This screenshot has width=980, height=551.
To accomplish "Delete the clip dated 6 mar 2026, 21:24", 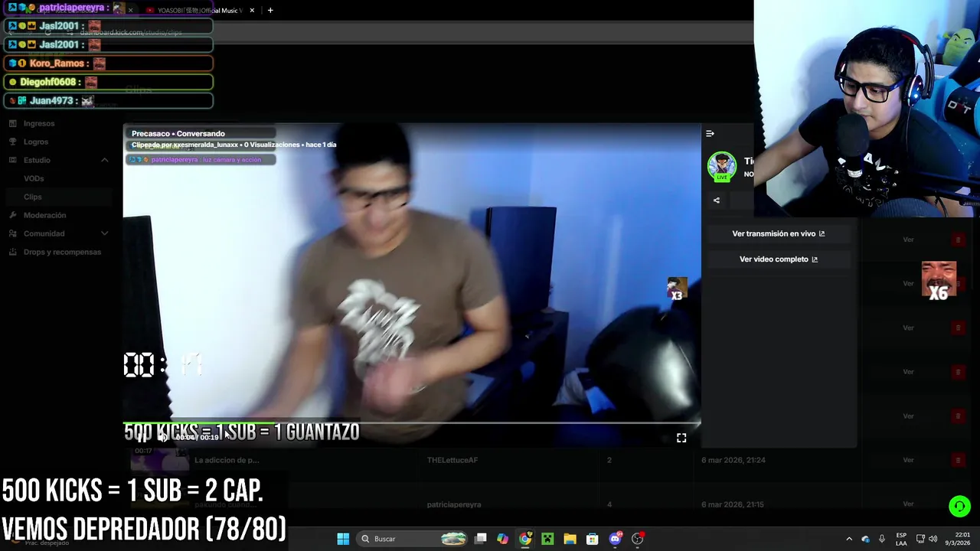I will [958, 460].
